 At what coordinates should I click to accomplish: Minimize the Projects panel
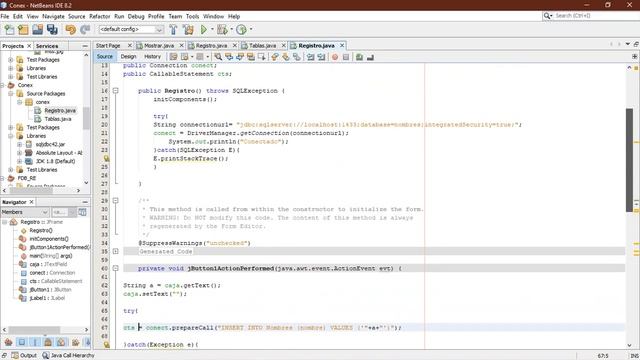(85, 46)
